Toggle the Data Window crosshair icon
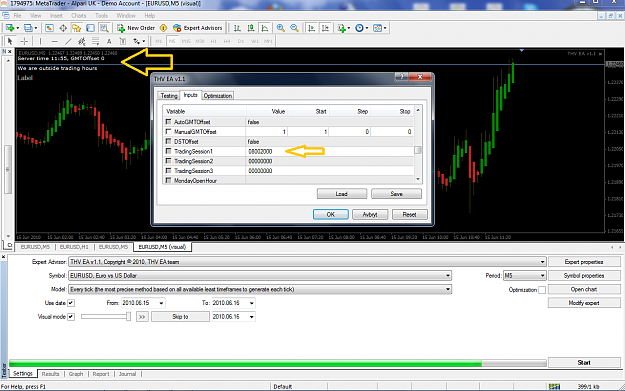This screenshot has height=391, width=625. coord(63,28)
